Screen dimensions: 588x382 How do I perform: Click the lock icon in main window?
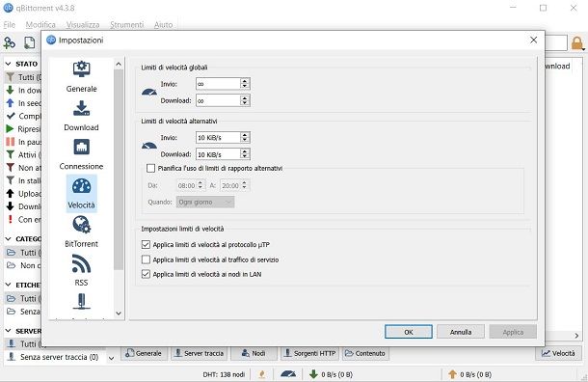tap(577, 43)
